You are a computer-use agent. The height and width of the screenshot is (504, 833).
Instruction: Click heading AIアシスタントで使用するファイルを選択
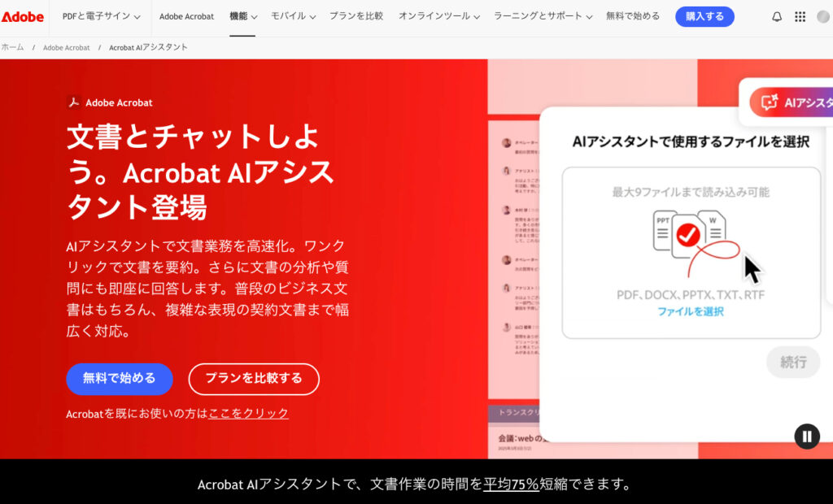point(691,141)
